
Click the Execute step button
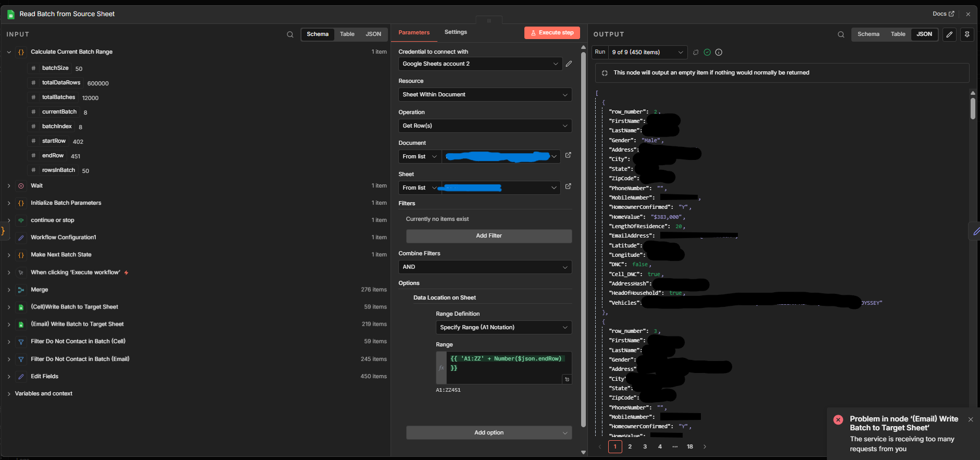click(552, 33)
